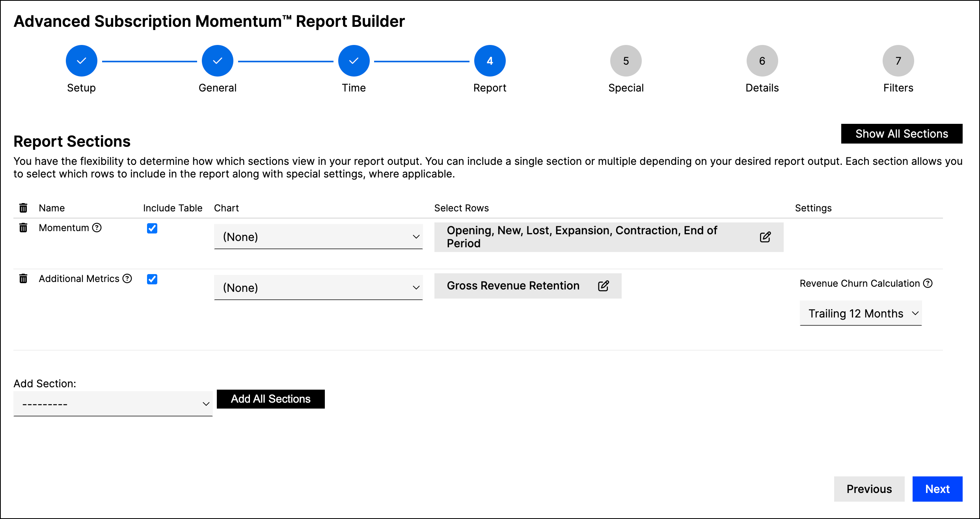This screenshot has height=519, width=980.
Task: Click the Momentum section name
Action: point(64,228)
